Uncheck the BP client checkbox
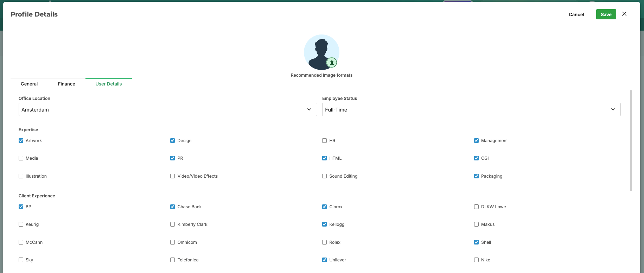 (x=21, y=207)
